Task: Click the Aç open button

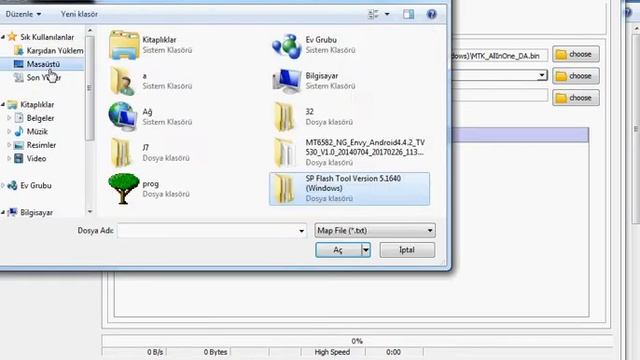Action: [338, 250]
